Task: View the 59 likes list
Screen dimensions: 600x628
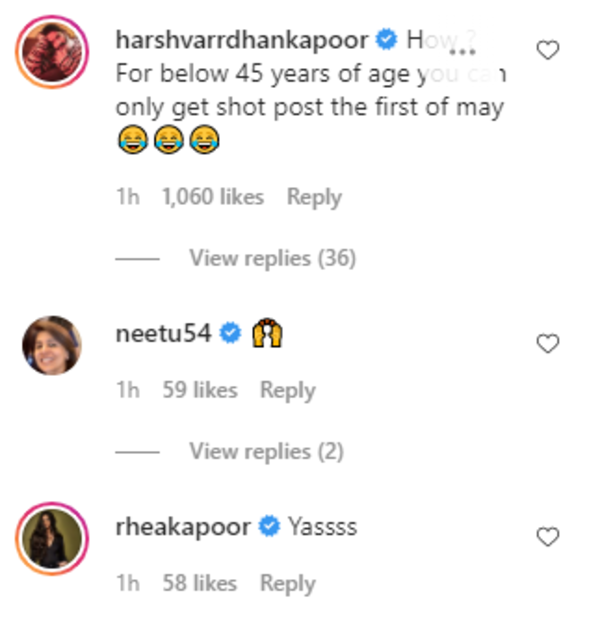Action: point(200,390)
